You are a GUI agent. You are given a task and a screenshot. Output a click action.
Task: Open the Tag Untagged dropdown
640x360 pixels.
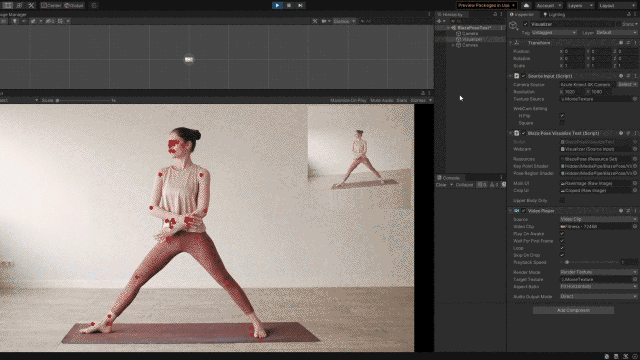point(553,33)
